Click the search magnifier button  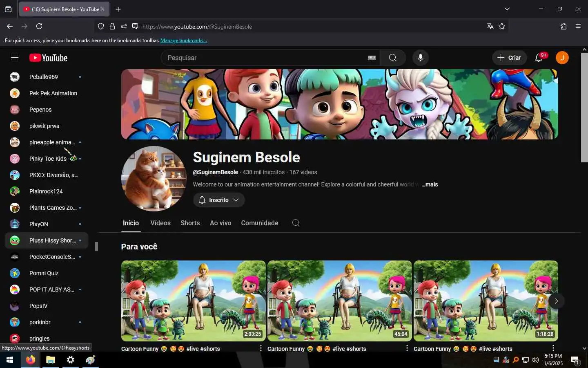click(x=392, y=58)
